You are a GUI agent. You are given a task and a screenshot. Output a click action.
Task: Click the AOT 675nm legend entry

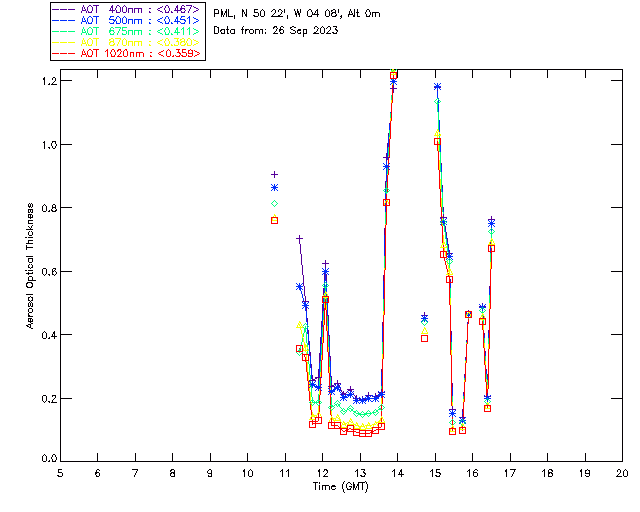(127, 31)
